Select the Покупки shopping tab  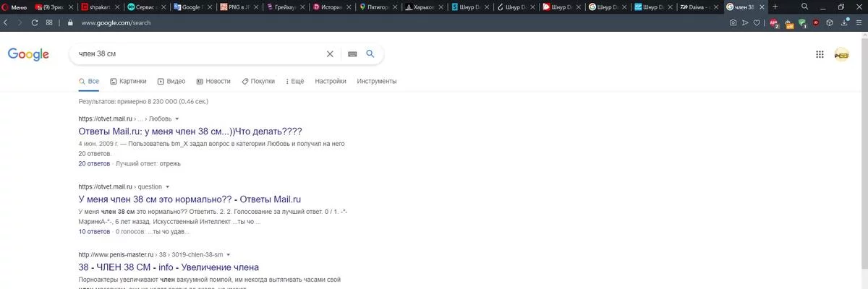(x=258, y=81)
